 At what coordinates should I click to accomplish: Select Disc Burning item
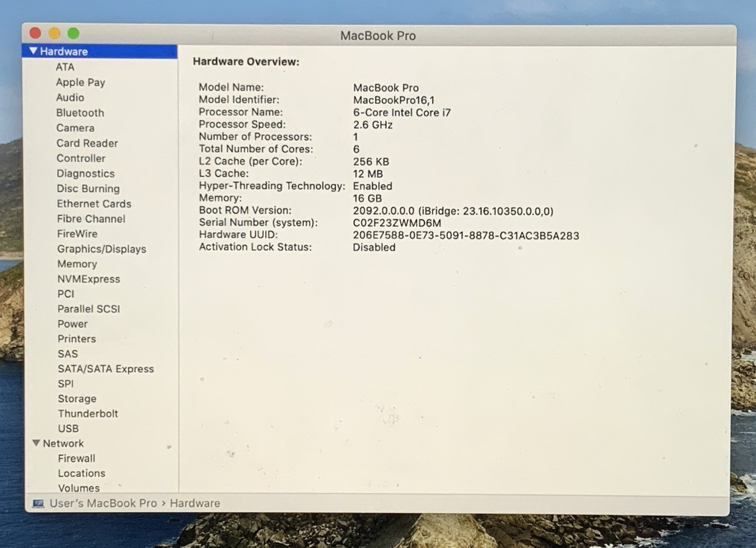(88, 189)
